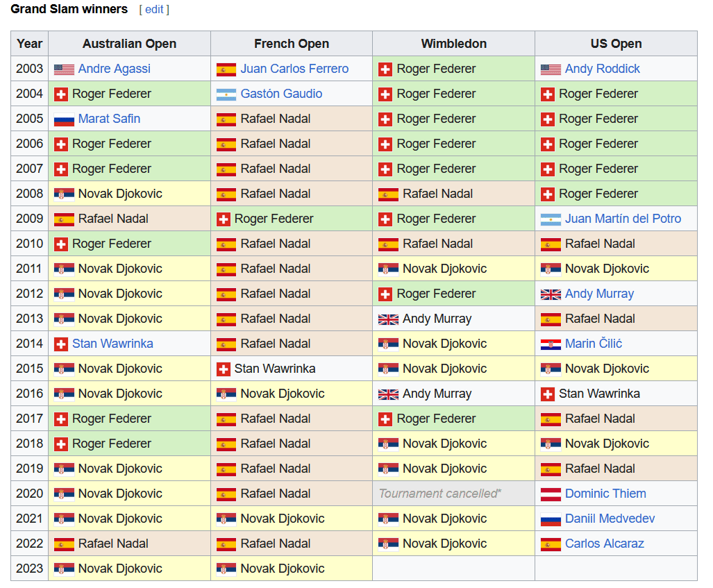713x588 pixels.
Task: Click the Daniil Medvedev link
Action: [x=610, y=519]
